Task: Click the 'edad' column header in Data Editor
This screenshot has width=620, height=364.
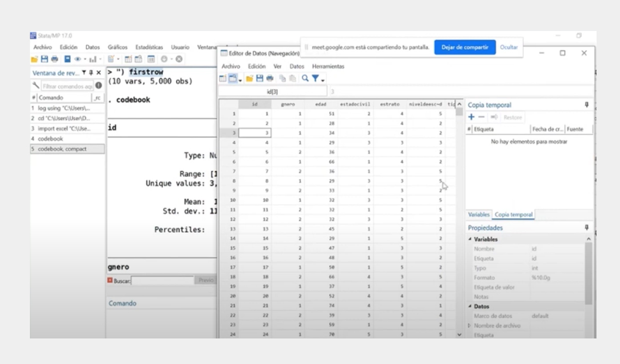Action: [x=321, y=104]
